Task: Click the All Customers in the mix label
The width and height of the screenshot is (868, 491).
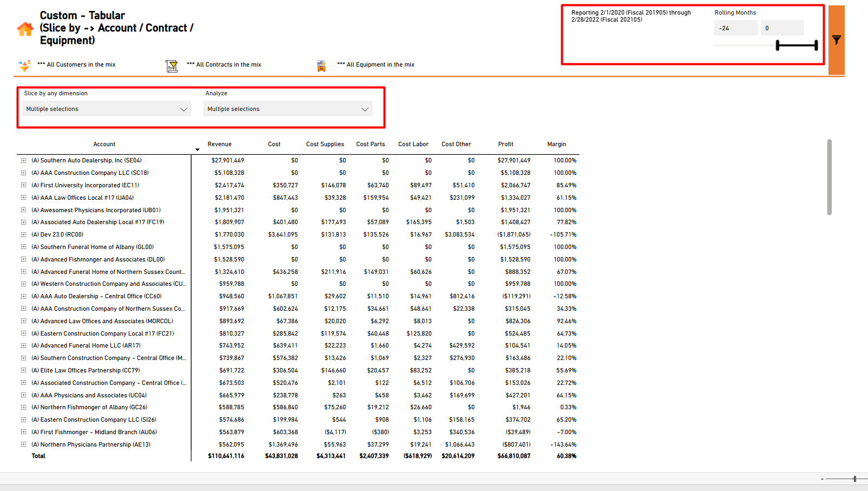Action: [x=76, y=64]
